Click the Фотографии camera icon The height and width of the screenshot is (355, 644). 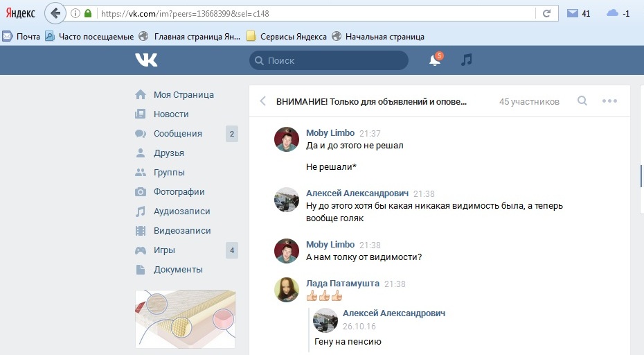(x=141, y=191)
